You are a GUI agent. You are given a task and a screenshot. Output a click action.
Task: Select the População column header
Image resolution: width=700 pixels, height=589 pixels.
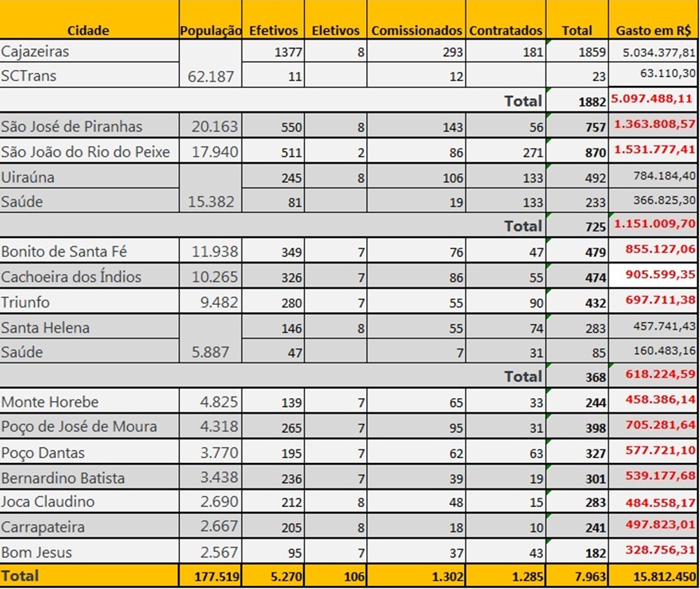[x=210, y=30]
